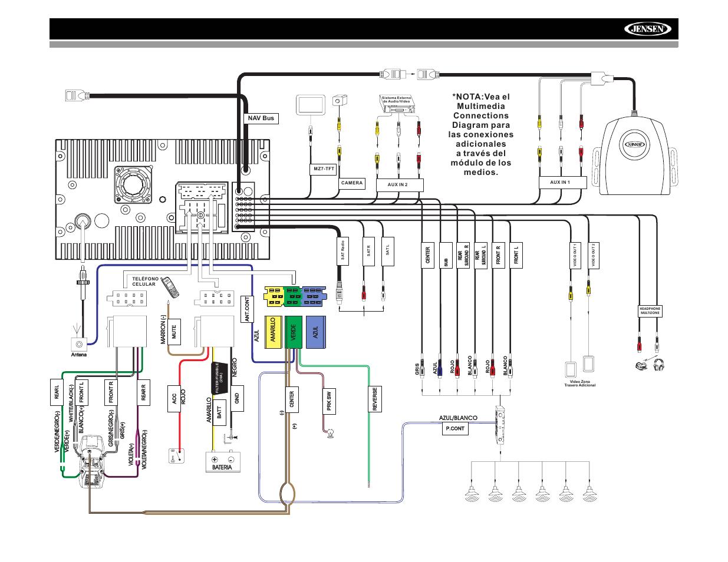
Task: Click the ignition switch icon below ACC
Action: pos(176,456)
